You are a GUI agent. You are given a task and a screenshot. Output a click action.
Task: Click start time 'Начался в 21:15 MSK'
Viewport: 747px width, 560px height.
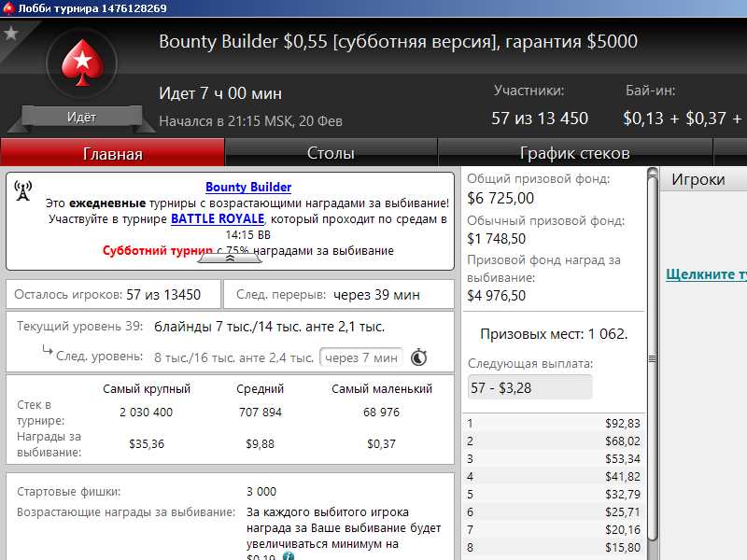250,121
